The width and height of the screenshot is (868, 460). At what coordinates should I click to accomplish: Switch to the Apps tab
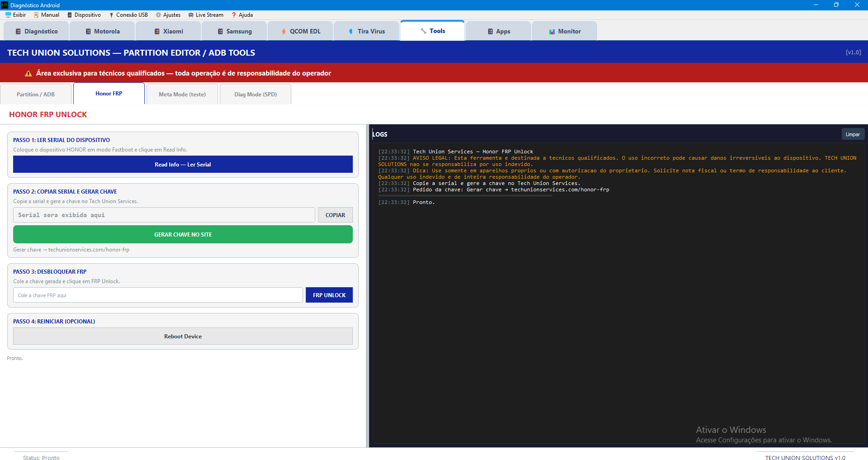(x=498, y=31)
